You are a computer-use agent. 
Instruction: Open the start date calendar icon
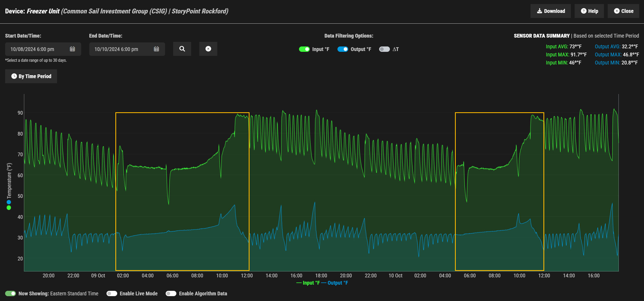click(x=72, y=49)
